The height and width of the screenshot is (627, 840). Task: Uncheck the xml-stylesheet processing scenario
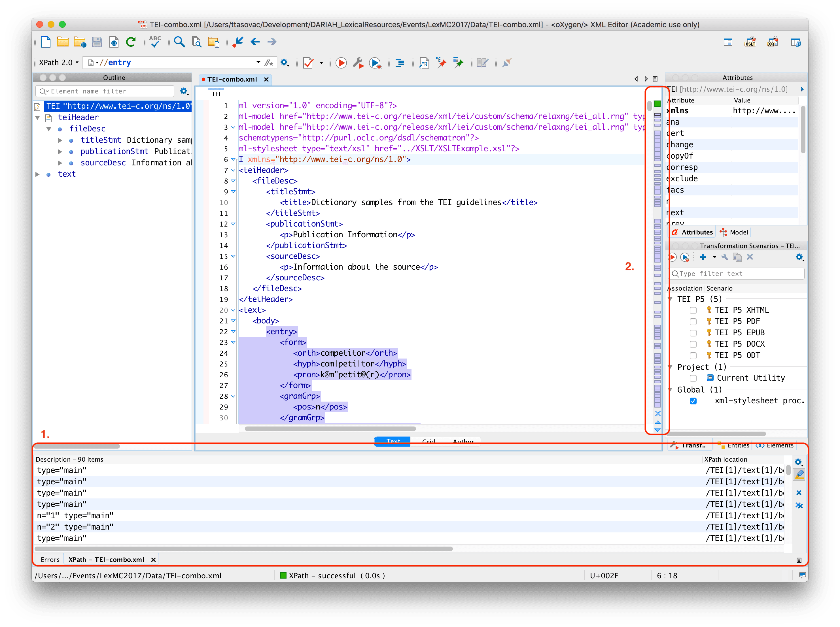693,401
